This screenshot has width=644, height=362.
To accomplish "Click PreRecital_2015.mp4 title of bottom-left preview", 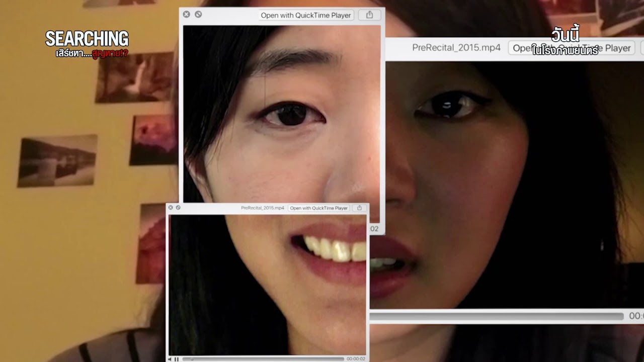I will (x=263, y=208).
